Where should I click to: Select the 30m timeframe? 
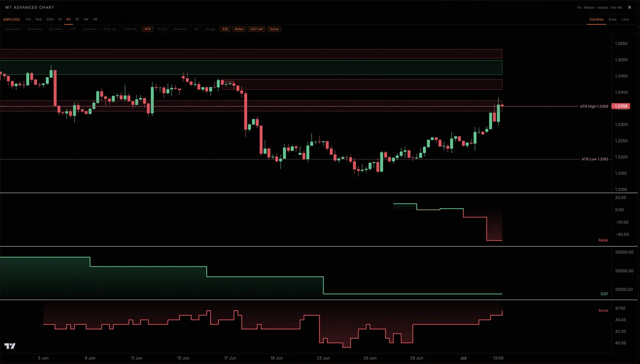coord(50,19)
